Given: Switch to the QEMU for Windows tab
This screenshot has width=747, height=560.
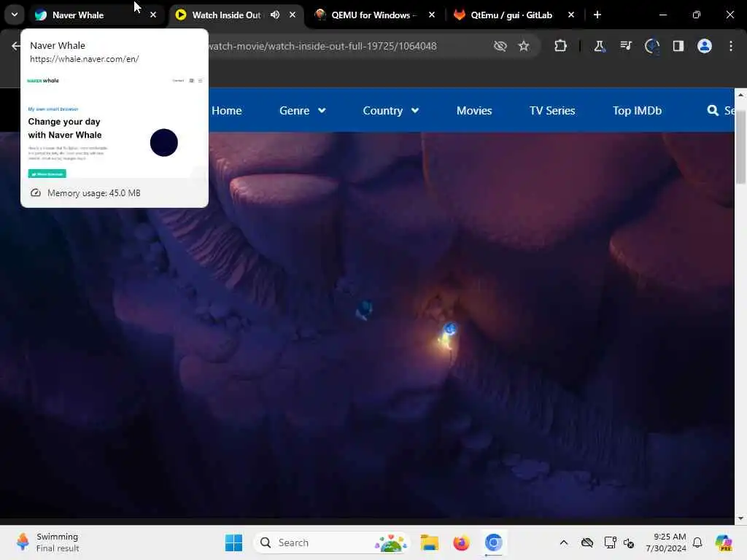Looking at the screenshot, I should pyautogui.click(x=374, y=15).
